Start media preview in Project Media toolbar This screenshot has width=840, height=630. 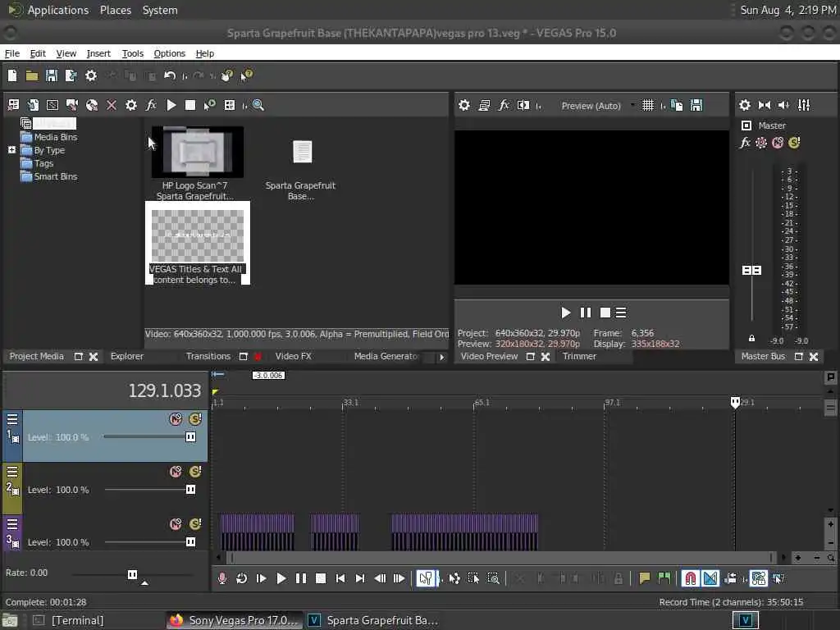171,105
